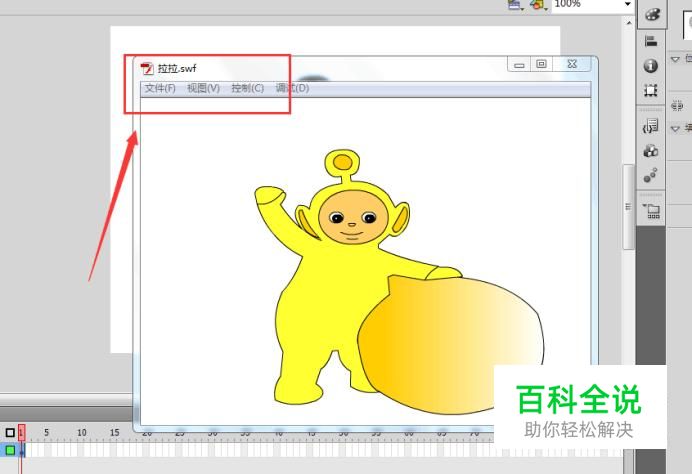Screen dimensions: 692x474
Task: Collapse the second section of the properties panel
Action: [x=675, y=128]
